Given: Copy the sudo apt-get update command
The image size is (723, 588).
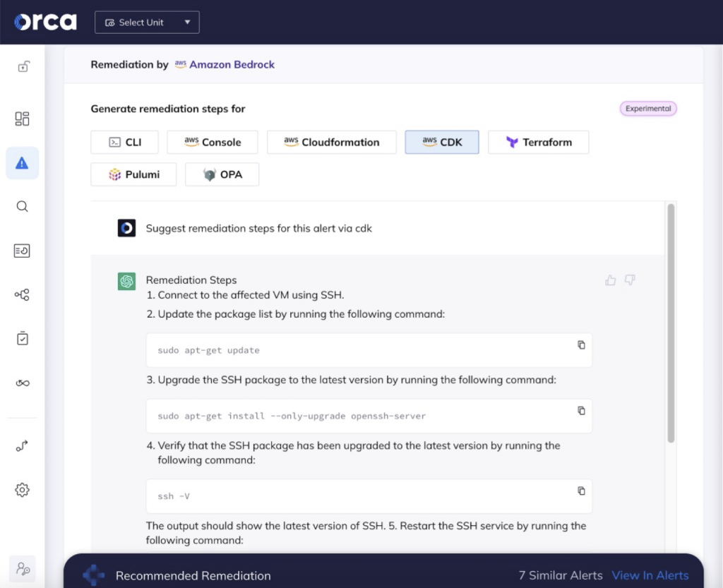Looking at the screenshot, I should tap(581, 345).
